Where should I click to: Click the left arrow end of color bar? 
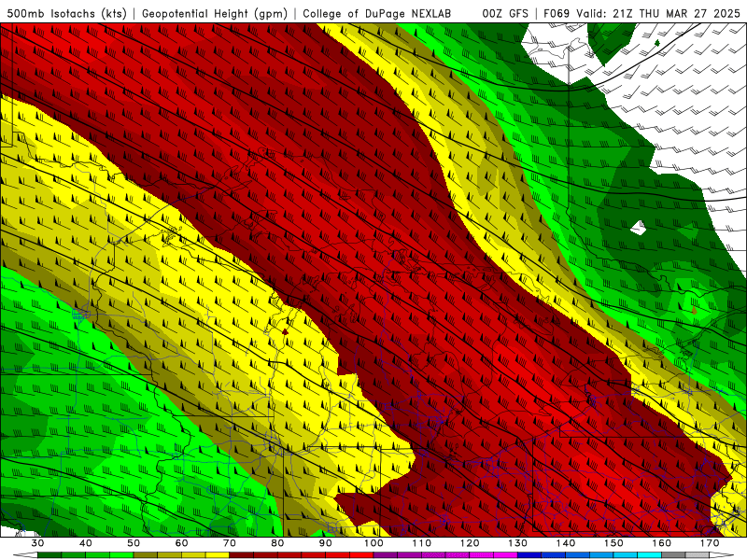click(x=25, y=554)
